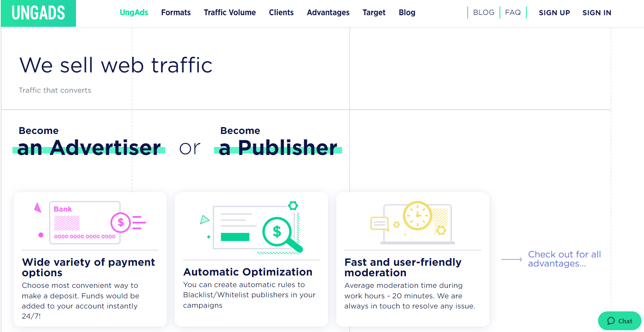This screenshot has height=332, width=644.
Task: Go to Formats section
Action: [176, 12]
